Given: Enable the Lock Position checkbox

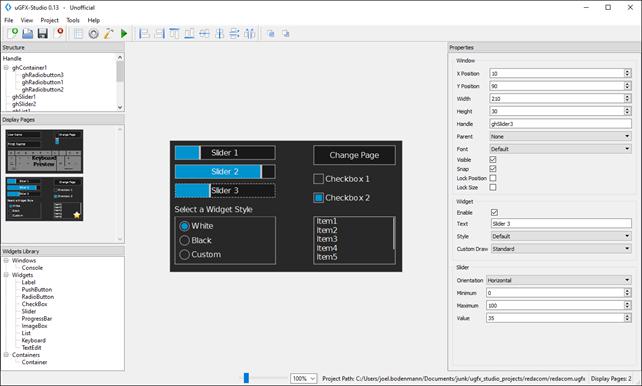Looking at the screenshot, I should pos(493,178).
